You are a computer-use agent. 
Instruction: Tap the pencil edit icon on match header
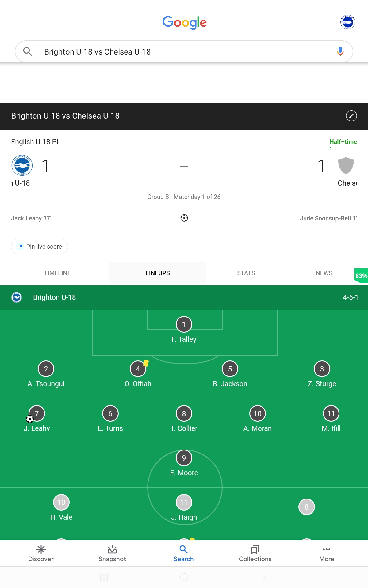351,116
